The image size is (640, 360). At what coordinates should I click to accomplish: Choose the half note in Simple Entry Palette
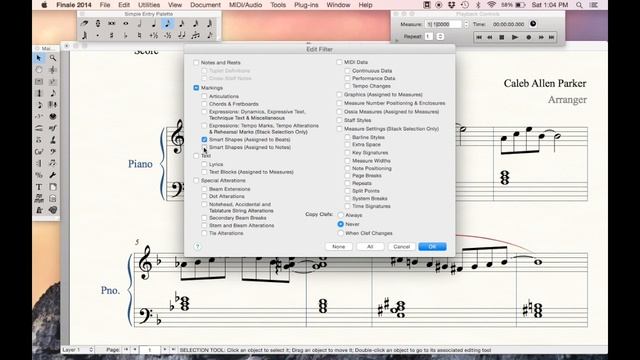pyautogui.click(x=140, y=24)
